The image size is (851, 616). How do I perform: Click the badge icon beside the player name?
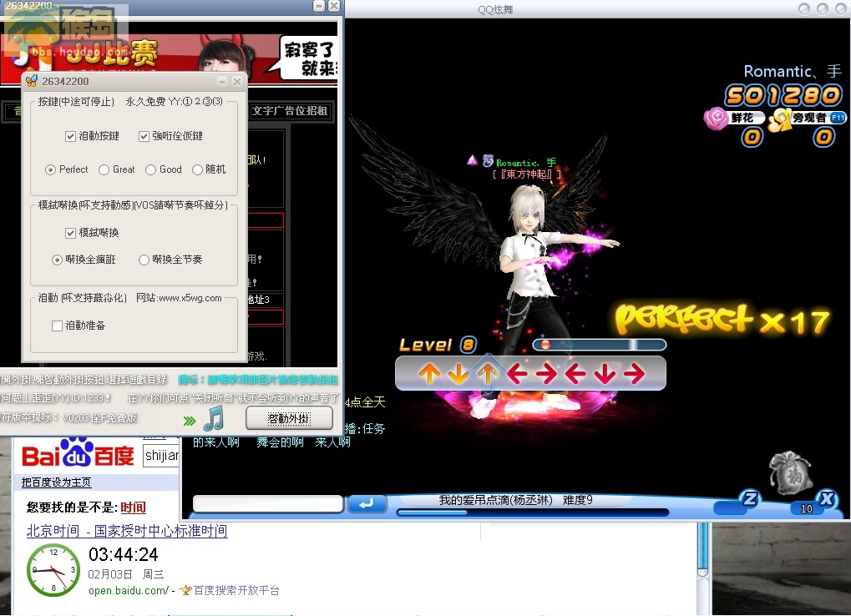[x=488, y=161]
